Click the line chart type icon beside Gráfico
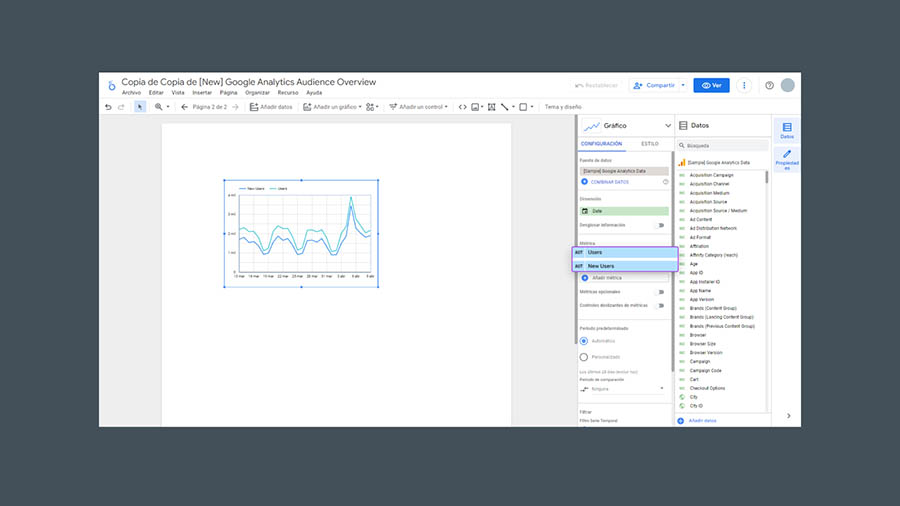Viewport: 900px width, 506px height. click(x=591, y=126)
